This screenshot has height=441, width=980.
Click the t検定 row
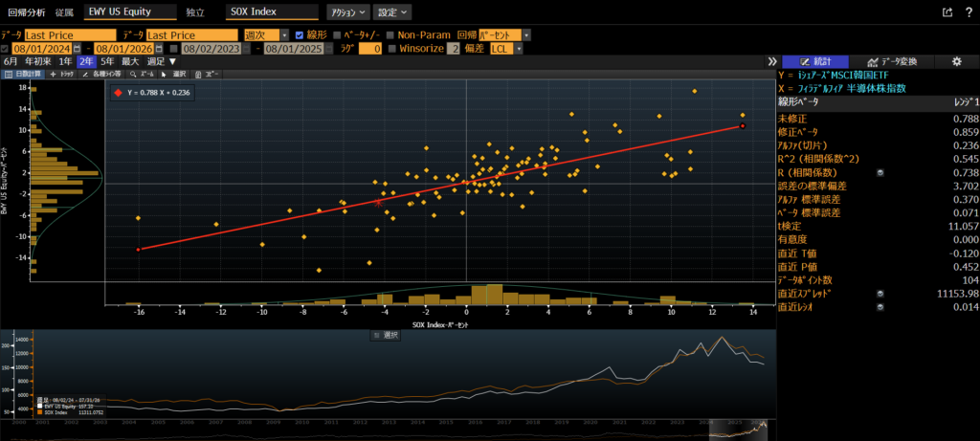coord(878,226)
